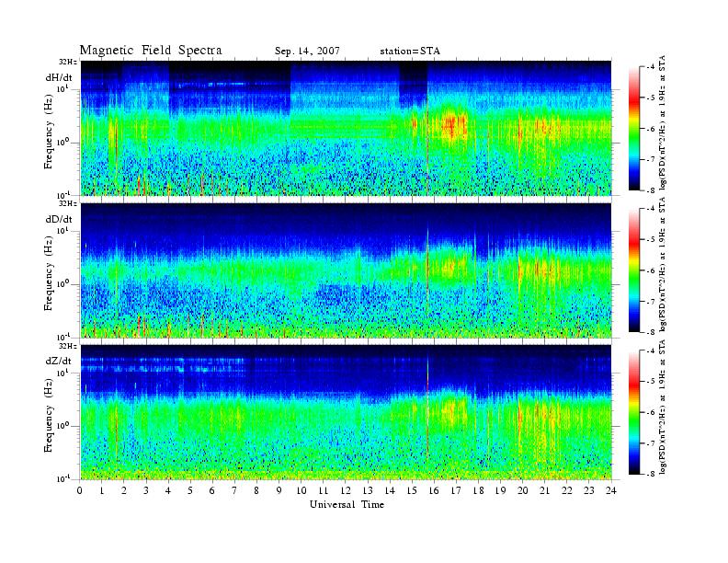
Task: Click the '32Hz' label of the dZ/dt panel
Action: click(x=67, y=346)
